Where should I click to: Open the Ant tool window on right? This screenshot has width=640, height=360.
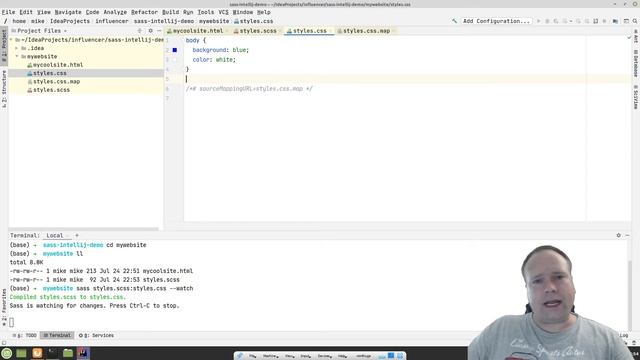tap(636, 37)
